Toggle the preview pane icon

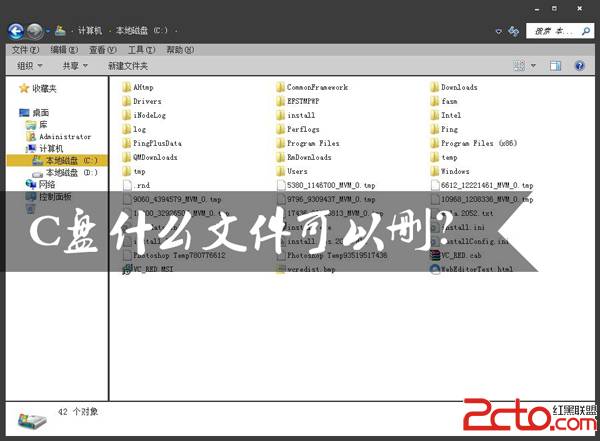tap(555, 66)
